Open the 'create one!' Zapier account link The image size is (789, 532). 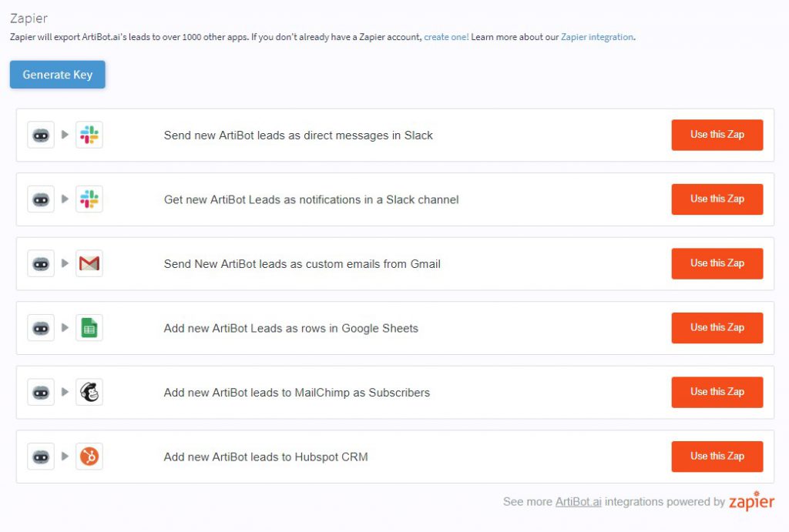tap(446, 37)
